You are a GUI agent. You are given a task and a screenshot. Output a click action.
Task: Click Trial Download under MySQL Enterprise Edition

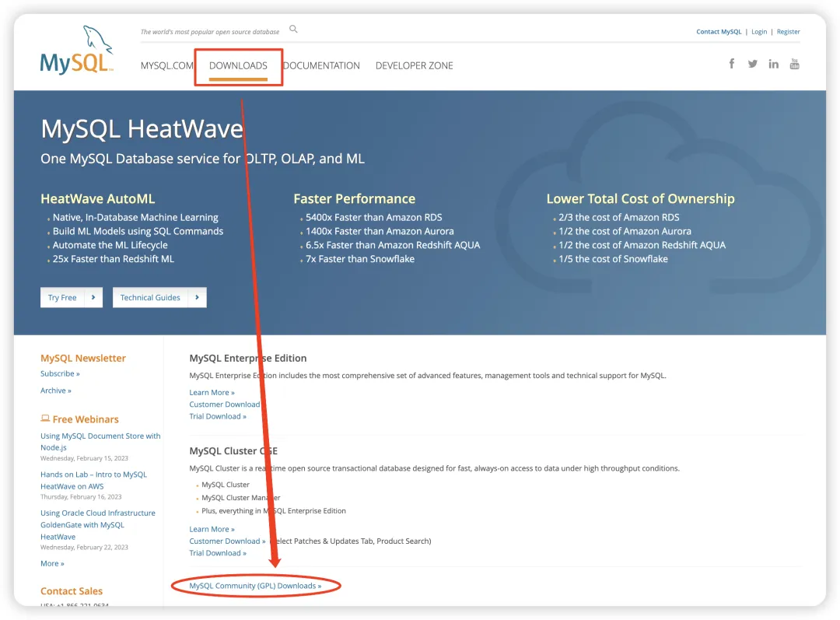click(x=218, y=416)
